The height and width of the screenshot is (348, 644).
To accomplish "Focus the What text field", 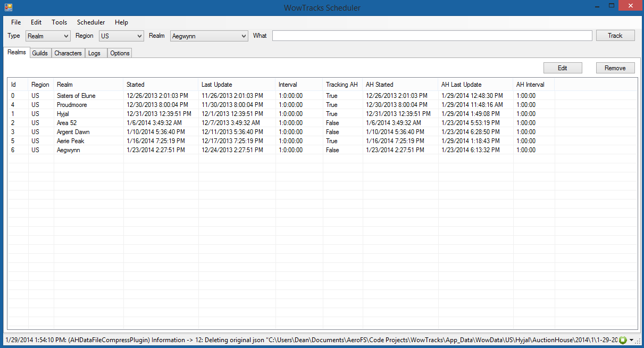I will (x=432, y=36).
